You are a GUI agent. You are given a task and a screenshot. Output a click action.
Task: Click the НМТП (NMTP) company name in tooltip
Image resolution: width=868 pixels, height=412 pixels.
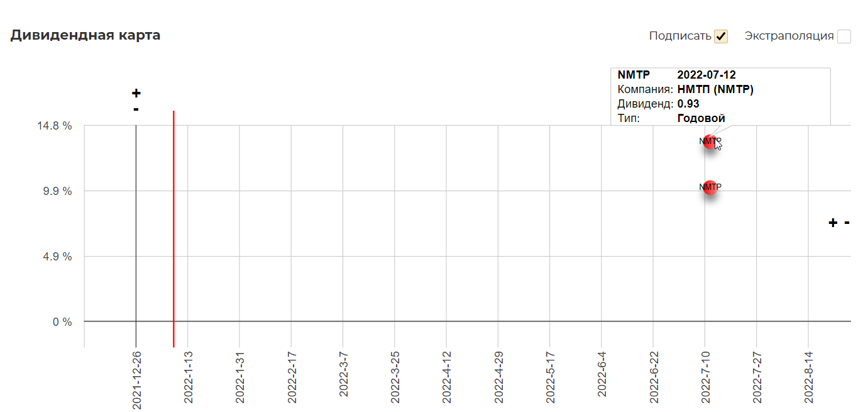[x=715, y=89]
